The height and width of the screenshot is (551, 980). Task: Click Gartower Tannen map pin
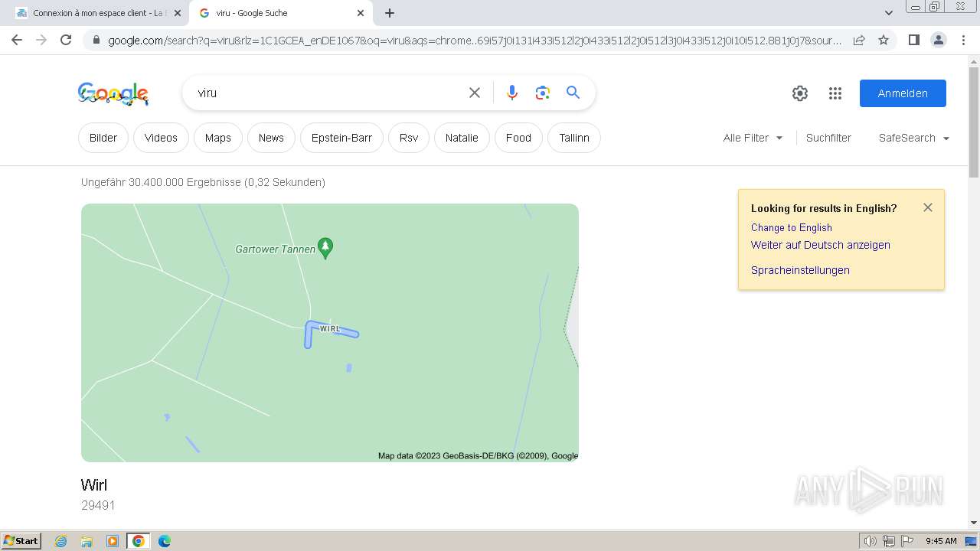[x=325, y=248]
